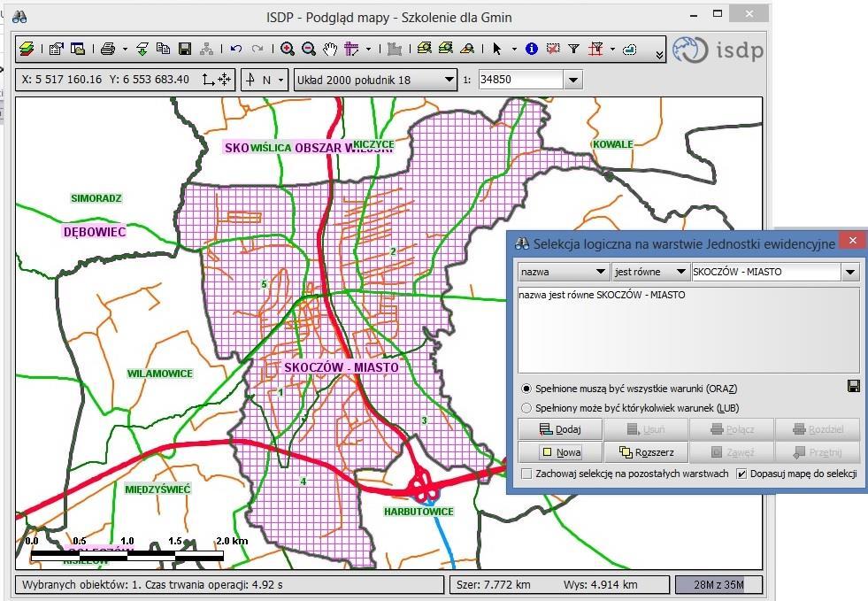Click the SIMORADZ label on map

point(96,198)
